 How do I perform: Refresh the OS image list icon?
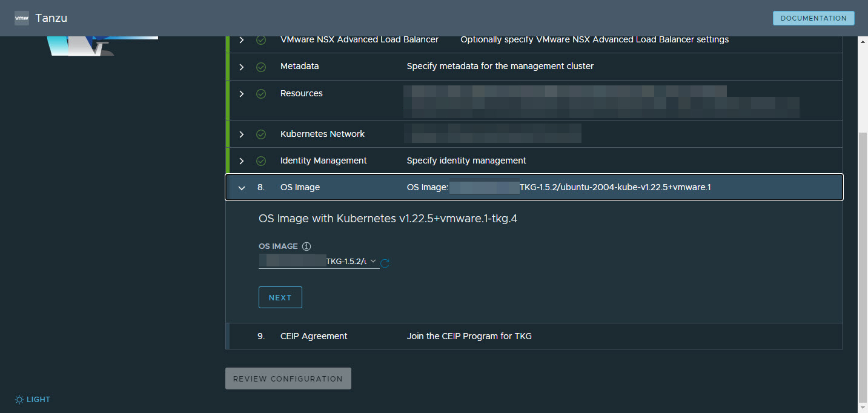tap(385, 263)
